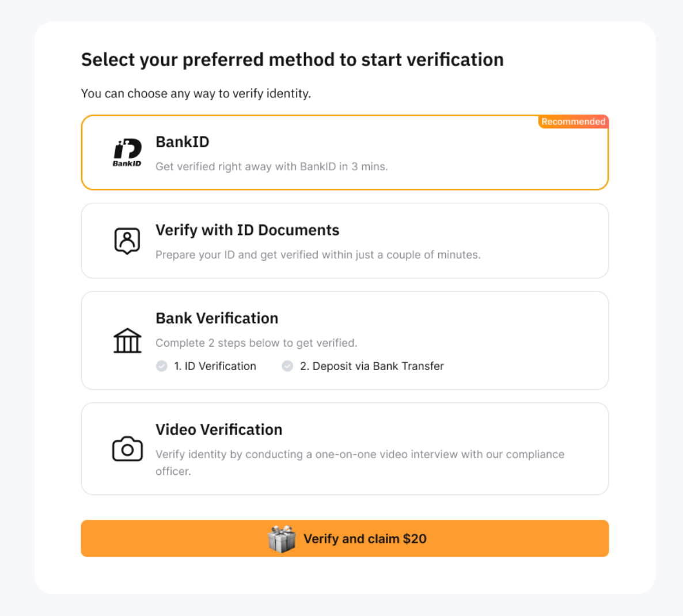Screen dimensions: 683x616
Task: Click the '1. ID Verification' step label
Action: [x=215, y=366]
